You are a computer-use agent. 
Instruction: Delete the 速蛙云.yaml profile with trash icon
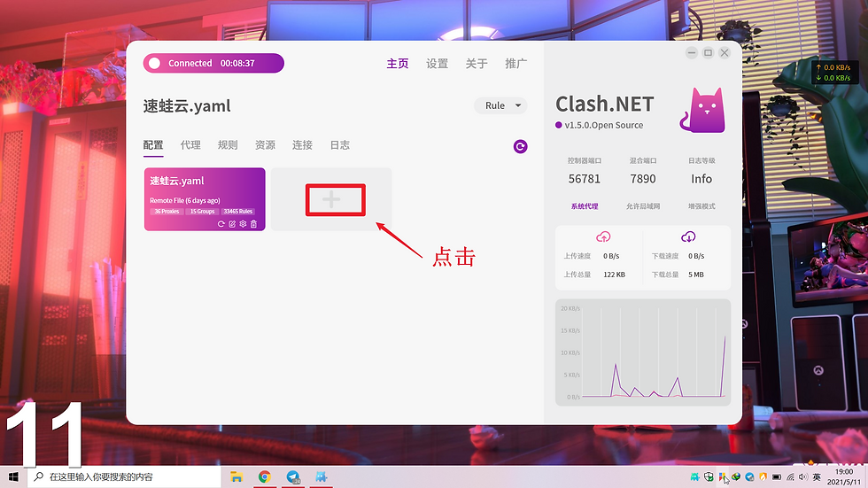tap(253, 224)
